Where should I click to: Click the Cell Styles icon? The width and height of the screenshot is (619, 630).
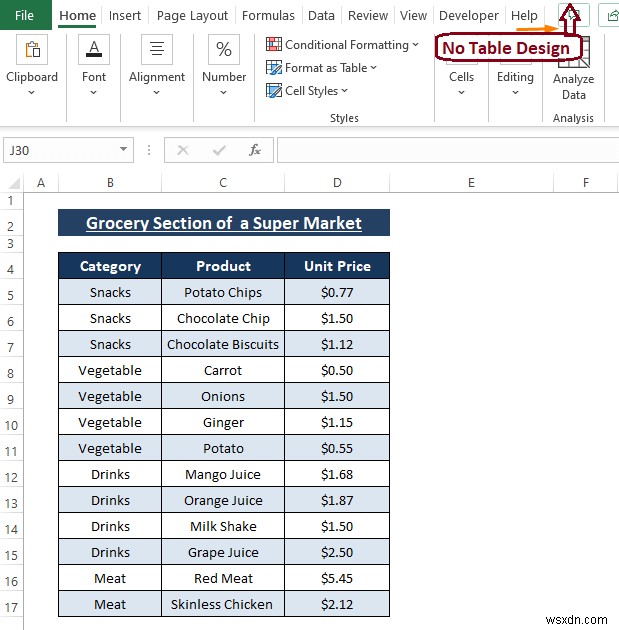coord(274,91)
